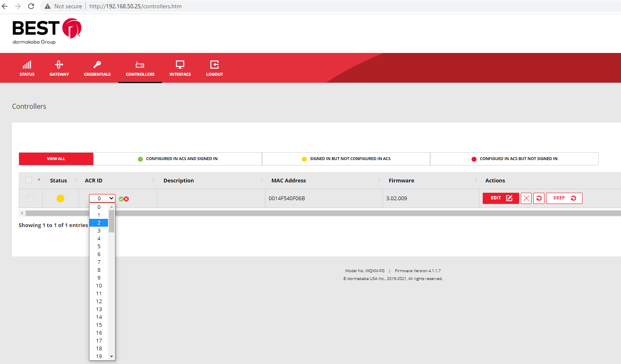The height and width of the screenshot is (364, 621).
Task: Tick the controller row checkbox
Action: click(30, 198)
